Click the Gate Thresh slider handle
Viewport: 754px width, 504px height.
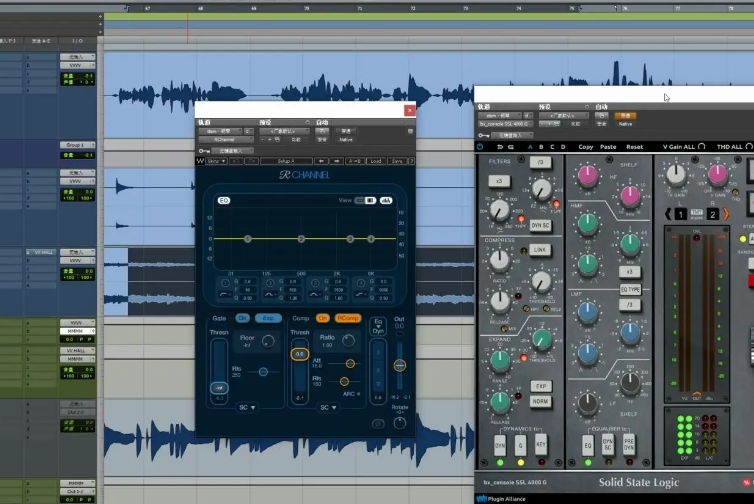tap(219, 388)
